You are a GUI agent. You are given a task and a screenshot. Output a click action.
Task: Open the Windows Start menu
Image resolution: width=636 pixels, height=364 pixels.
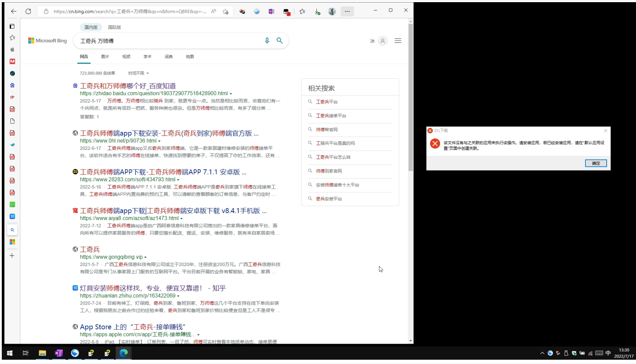pos(10,353)
